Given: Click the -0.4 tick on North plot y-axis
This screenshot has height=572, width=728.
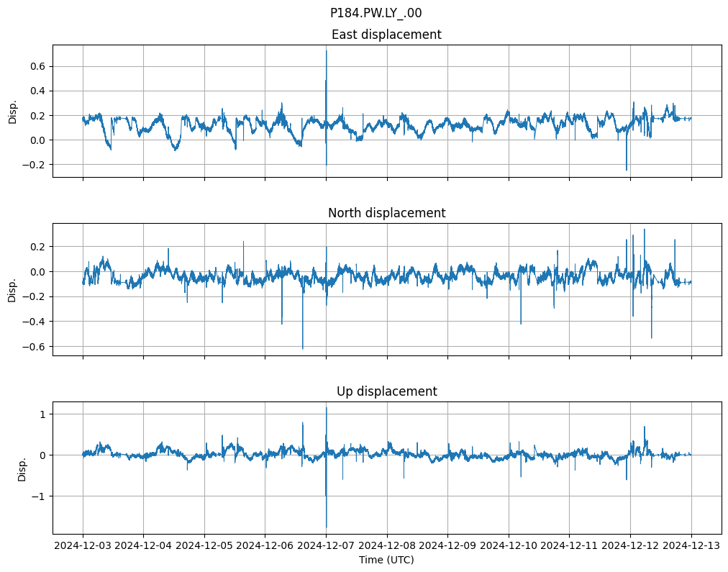Looking at the screenshot, I should (35, 322).
